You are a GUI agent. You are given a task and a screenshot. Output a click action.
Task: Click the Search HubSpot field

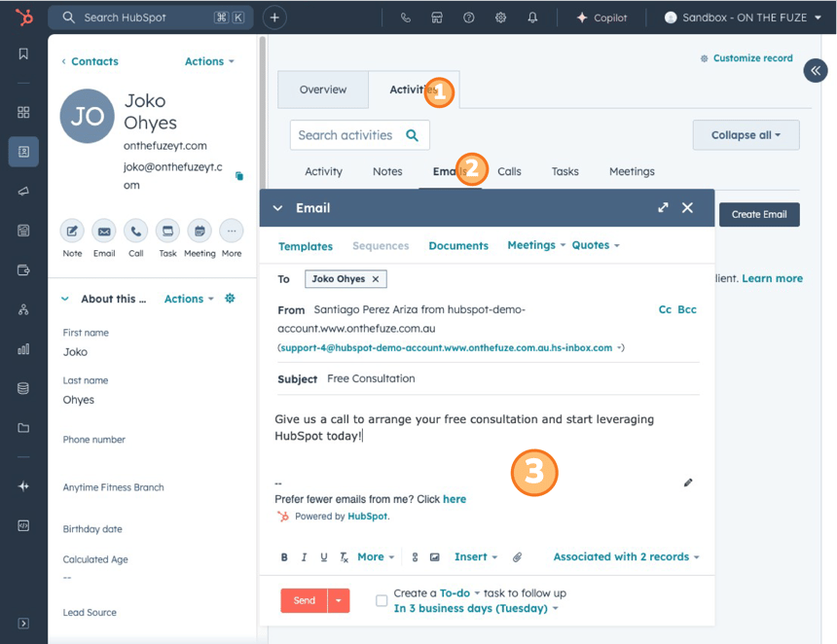151,18
